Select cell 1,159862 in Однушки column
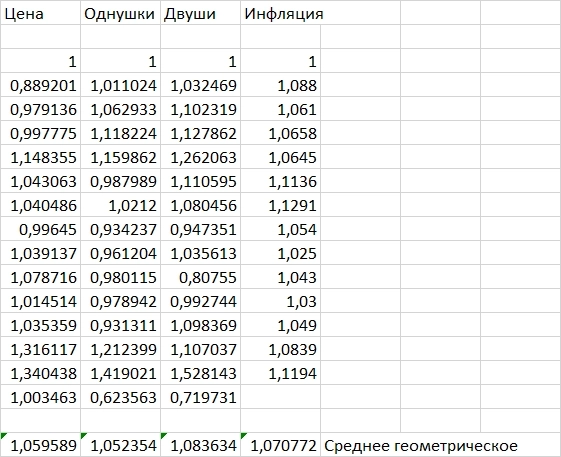The height and width of the screenshot is (457, 561). tap(120, 157)
